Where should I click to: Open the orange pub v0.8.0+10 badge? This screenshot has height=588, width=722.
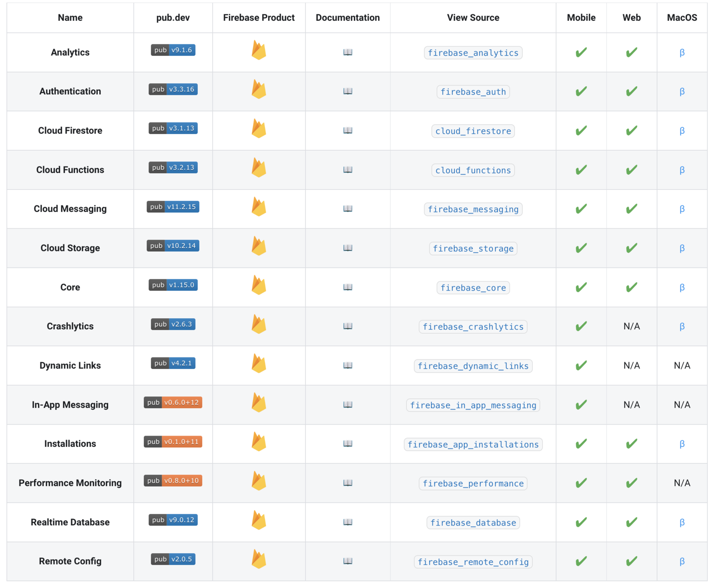tap(173, 480)
